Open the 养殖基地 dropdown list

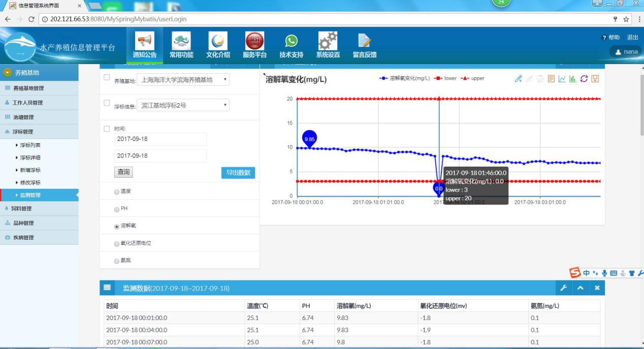[183, 80]
